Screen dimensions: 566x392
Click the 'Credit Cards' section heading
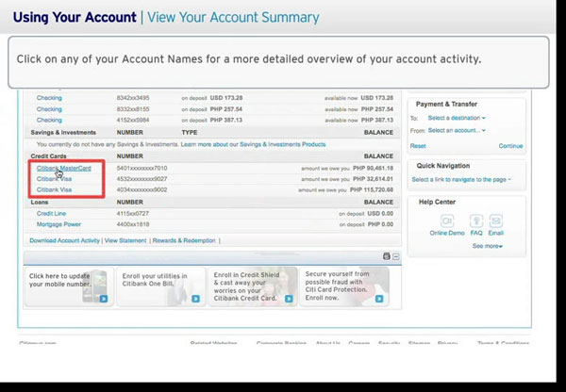tap(48, 156)
